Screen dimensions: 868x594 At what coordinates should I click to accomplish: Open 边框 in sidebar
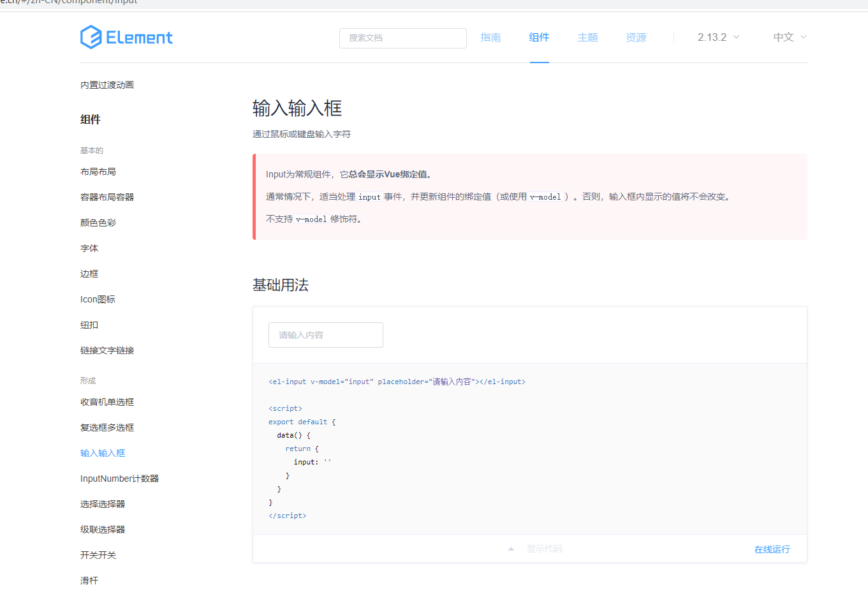pyautogui.click(x=89, y=274)
